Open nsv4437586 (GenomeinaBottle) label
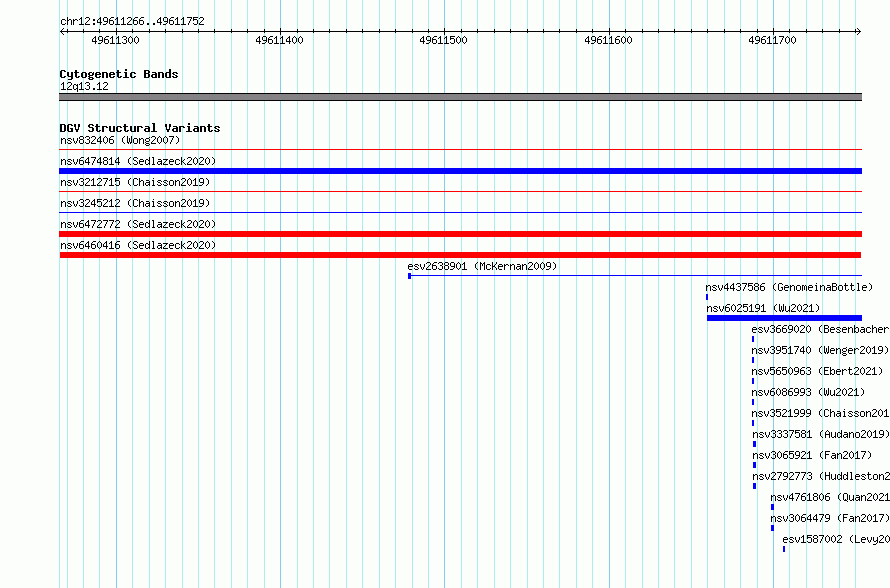Screen dimensions: 890x588 click(x=789, y=287)
